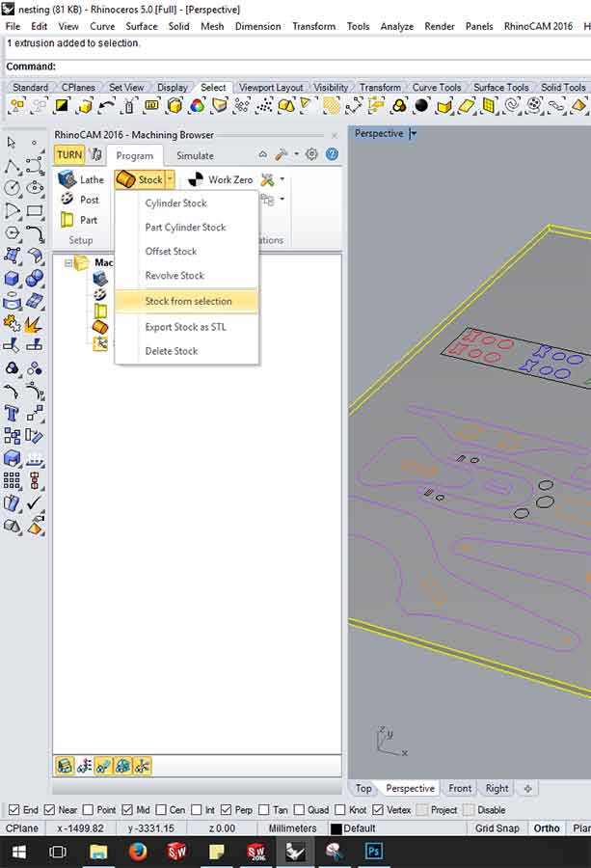Click the spiral select icon

pos(512,105)
